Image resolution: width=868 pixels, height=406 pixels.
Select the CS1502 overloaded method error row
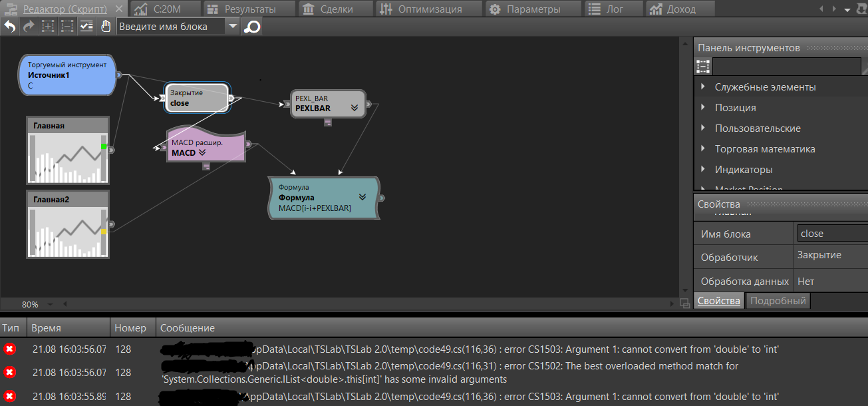pos(434,373)
